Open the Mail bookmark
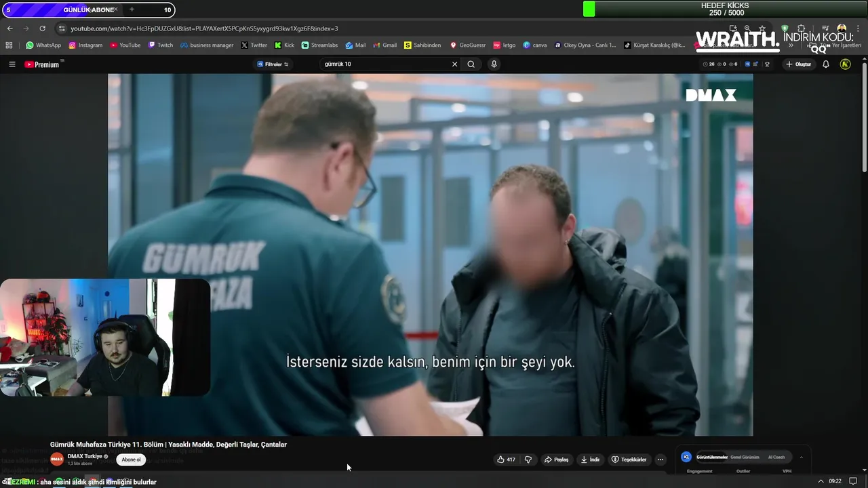The height and width of the screenshot is (488, 868). pyautogui.click(x=355, y=45)
